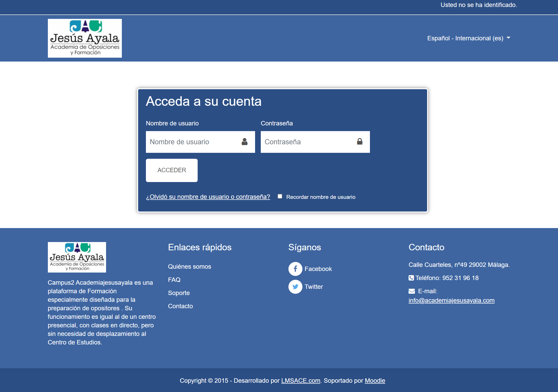Enable Recordar nombre de usuario checkbox
Viewport: 558px width, 392px height.
click(x=280, y=197)
